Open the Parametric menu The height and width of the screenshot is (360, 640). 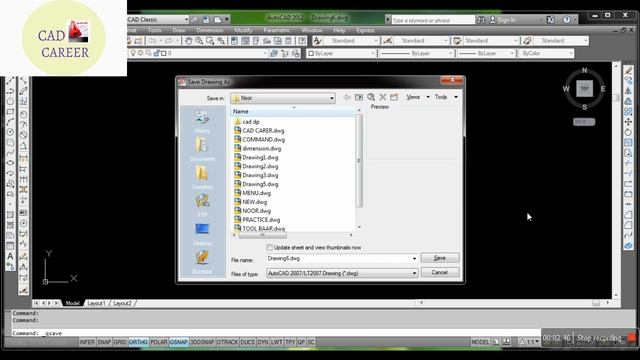tap(277, 30)
